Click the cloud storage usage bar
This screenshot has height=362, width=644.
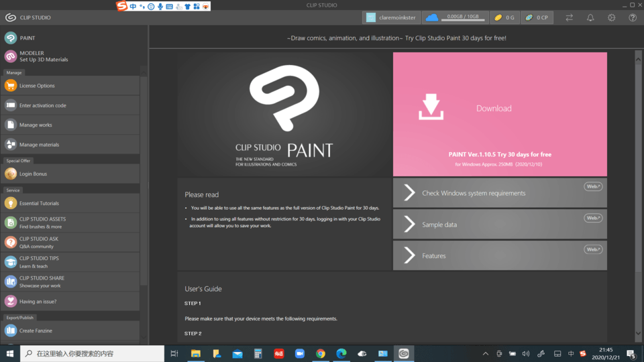pyautogui.click(x=463, y=19)
